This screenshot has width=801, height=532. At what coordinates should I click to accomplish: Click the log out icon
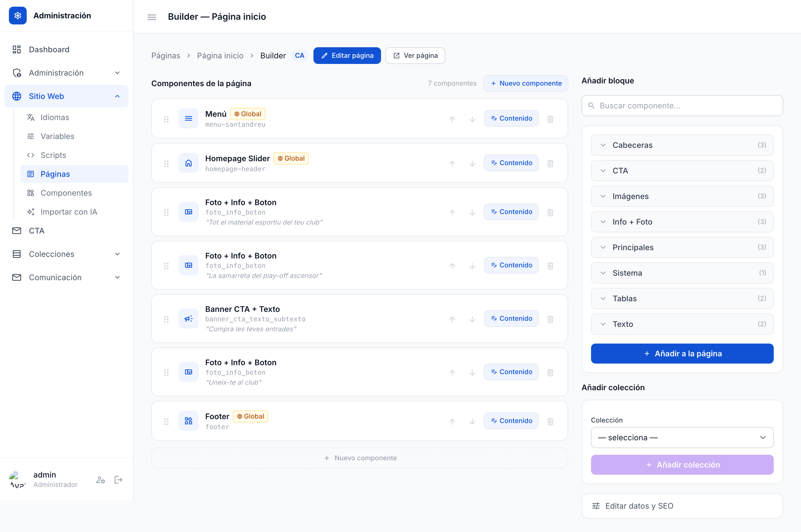pos(118,480)
